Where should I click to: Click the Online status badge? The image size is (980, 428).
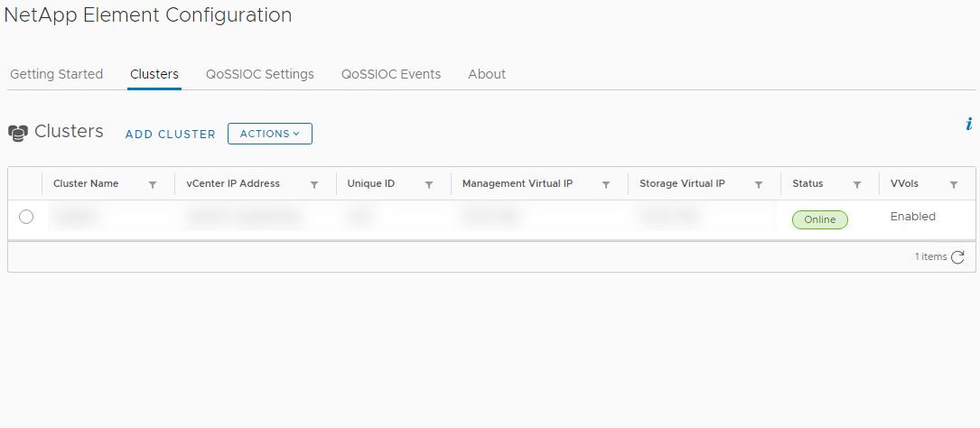pos(820,220)
